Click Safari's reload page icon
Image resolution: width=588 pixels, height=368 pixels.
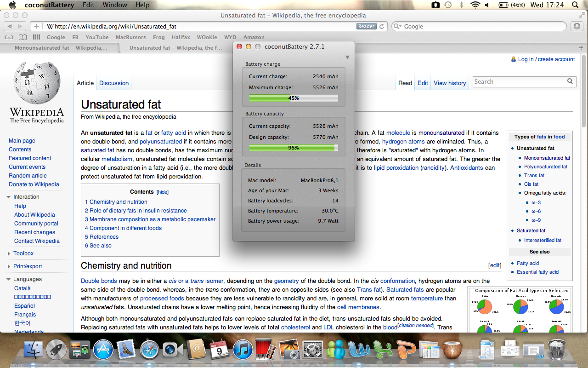click(381, 26)
